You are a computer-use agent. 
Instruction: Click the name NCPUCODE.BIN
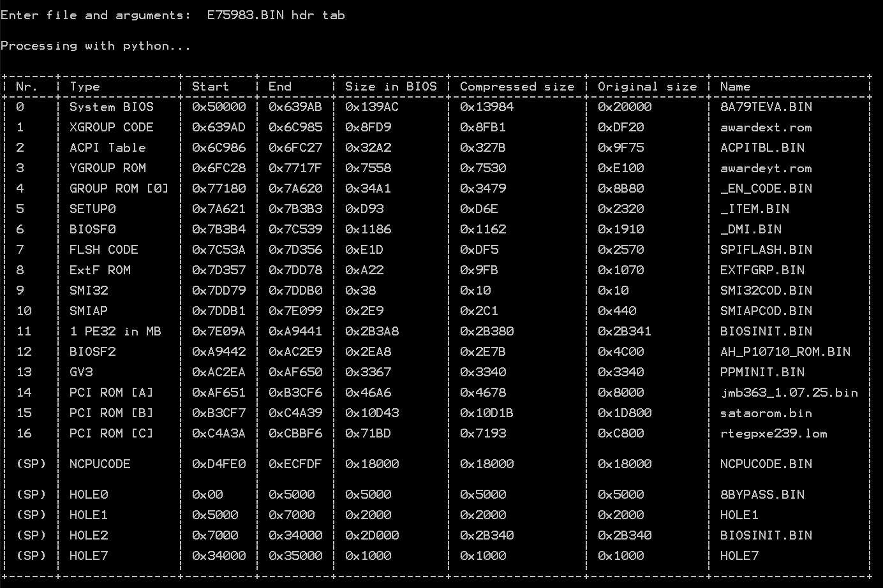(766, 464)
